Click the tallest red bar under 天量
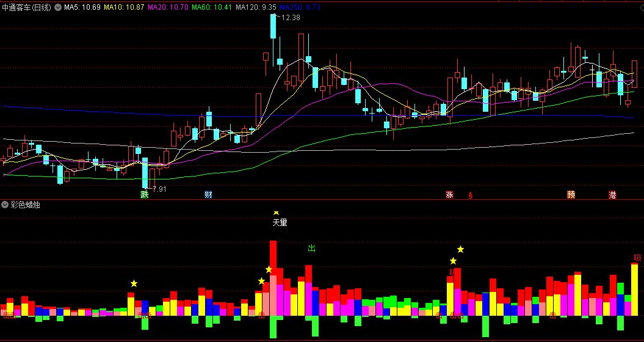 273,258
